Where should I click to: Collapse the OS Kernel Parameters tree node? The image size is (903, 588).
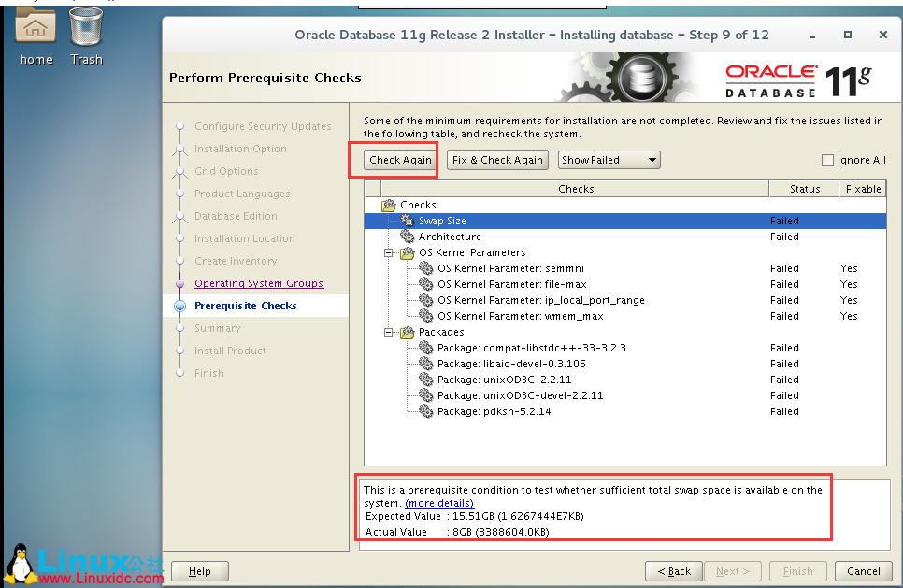point(389,252)
